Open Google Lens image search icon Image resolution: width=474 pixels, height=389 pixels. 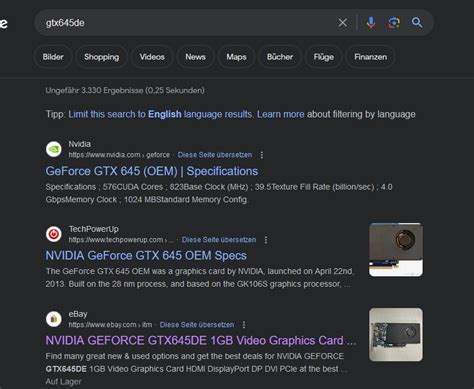(394, 23)
